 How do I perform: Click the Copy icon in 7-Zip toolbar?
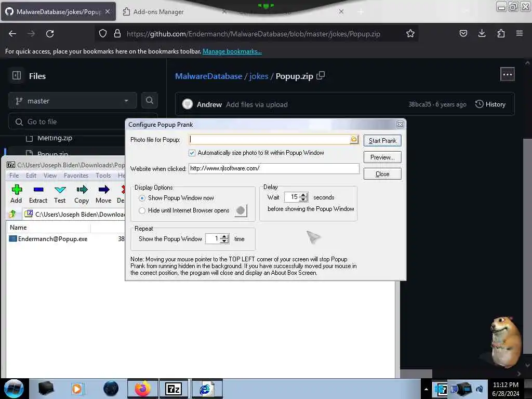82,194
